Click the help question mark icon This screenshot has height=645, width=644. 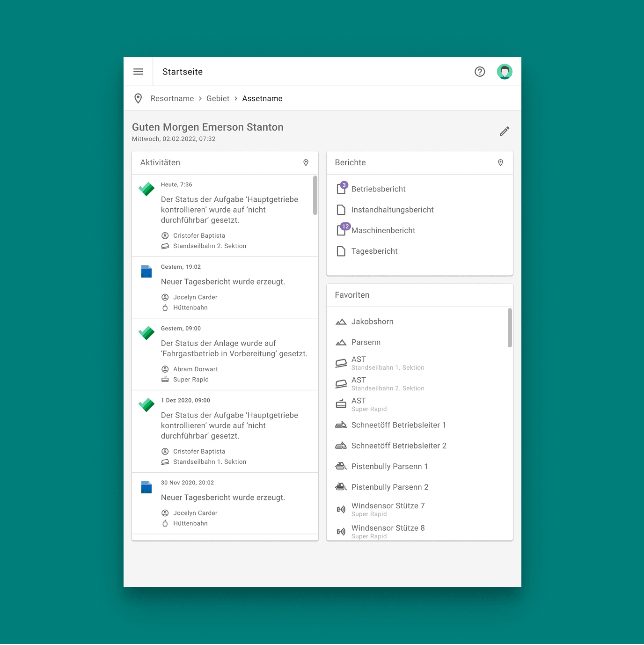(x=479, y=71)
